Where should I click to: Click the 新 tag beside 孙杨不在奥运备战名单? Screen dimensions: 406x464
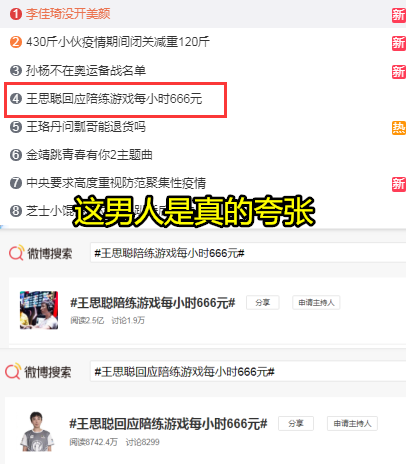coord(398,72)
